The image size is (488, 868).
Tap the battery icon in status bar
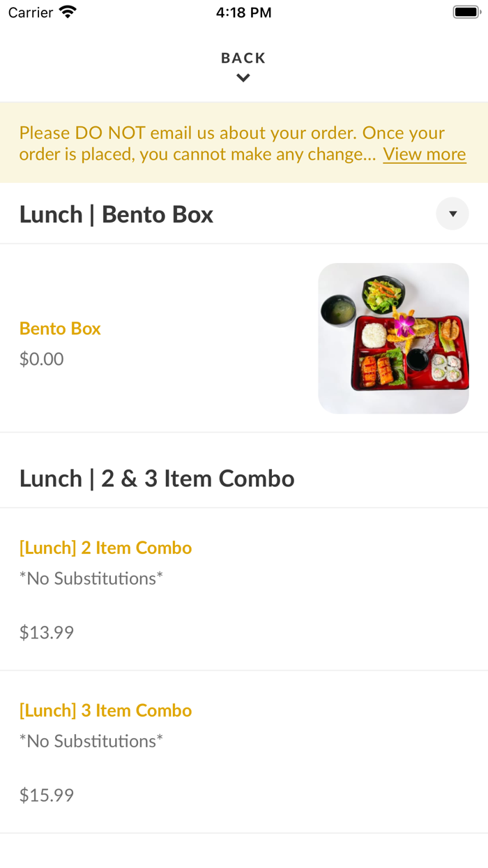pos(466,12)
